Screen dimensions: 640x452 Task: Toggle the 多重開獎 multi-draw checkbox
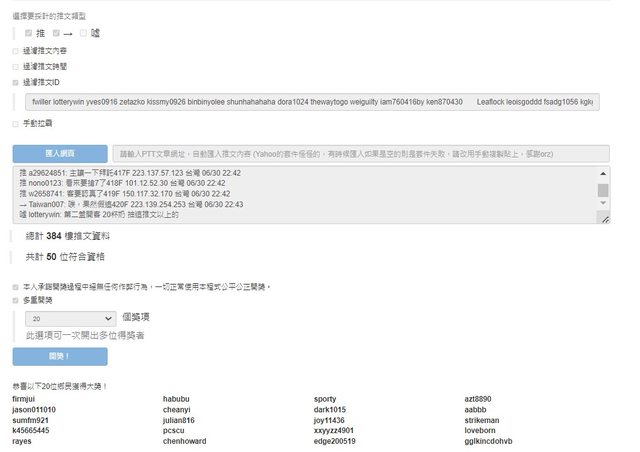[x=16, y=299]
